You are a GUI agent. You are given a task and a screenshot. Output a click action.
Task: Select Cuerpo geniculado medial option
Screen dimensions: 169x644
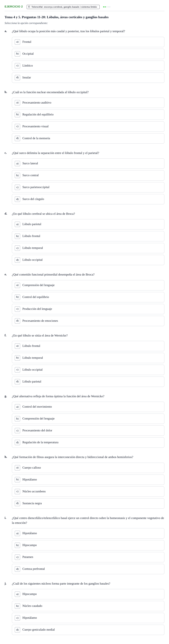pos(88,630)
